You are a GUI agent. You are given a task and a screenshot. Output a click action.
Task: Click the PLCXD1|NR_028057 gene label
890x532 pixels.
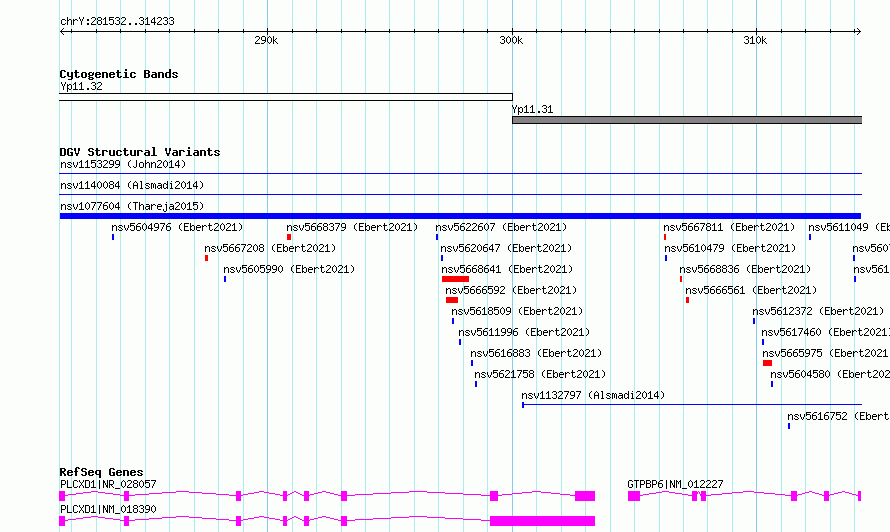click(x=108, y=484)
